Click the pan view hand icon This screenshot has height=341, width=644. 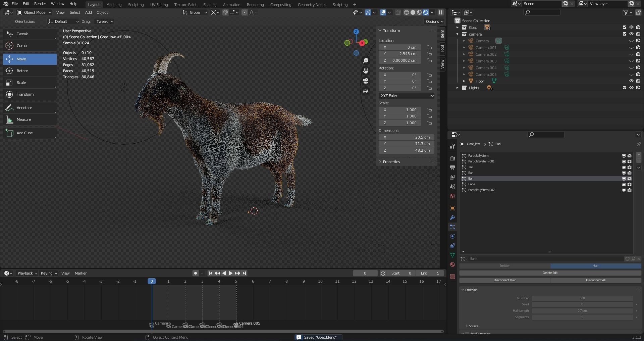tap(366, 71)
